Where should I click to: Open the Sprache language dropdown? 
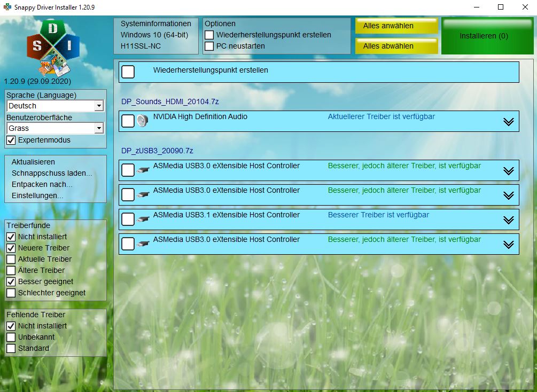(x=55, y=106)
